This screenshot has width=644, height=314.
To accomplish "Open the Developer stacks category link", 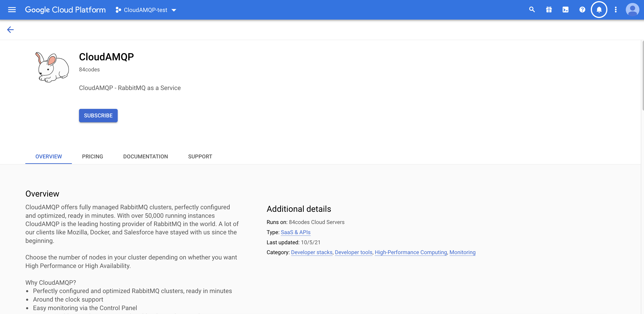I will pos(312,252).
